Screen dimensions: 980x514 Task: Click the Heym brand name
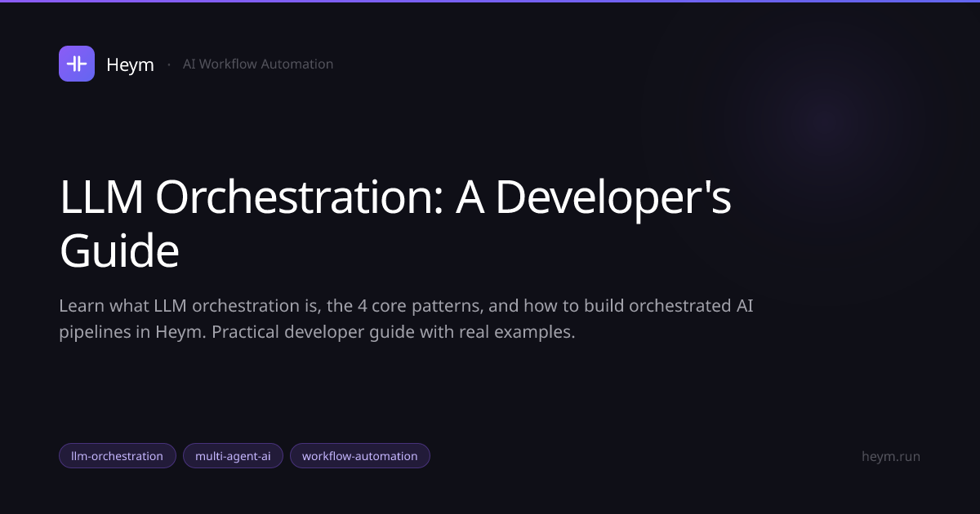130,64
